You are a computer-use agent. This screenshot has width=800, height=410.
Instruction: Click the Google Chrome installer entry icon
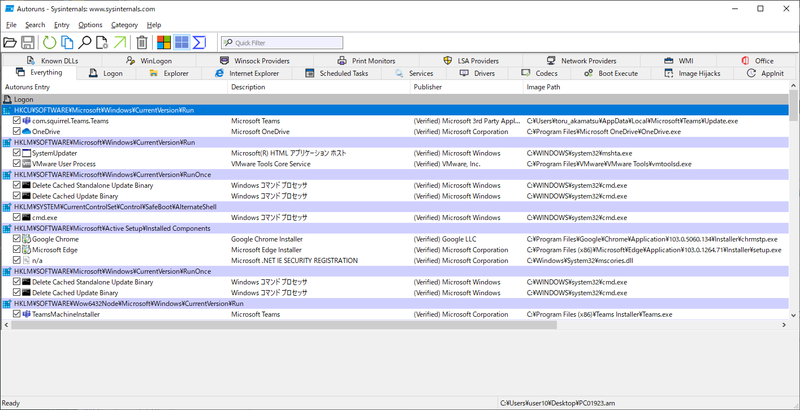27,239
